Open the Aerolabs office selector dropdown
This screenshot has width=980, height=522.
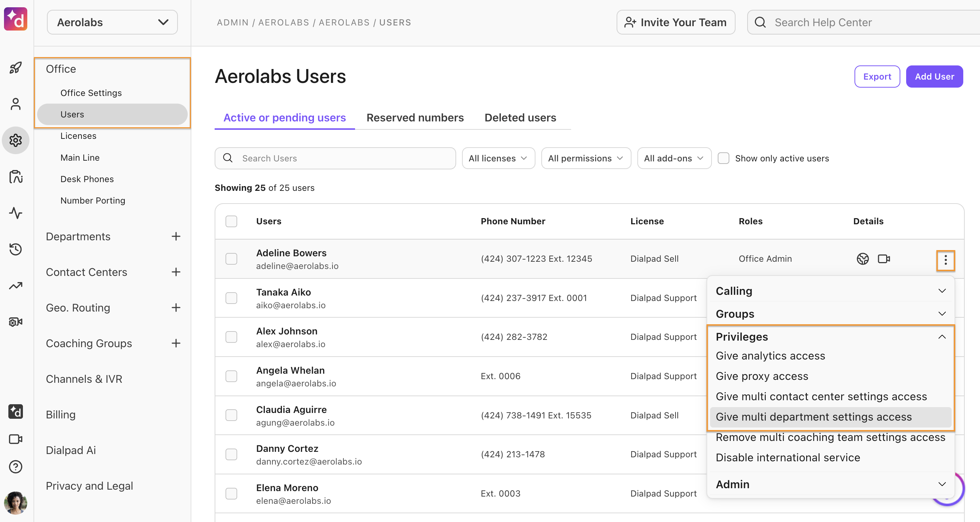[x=112, y=23]
